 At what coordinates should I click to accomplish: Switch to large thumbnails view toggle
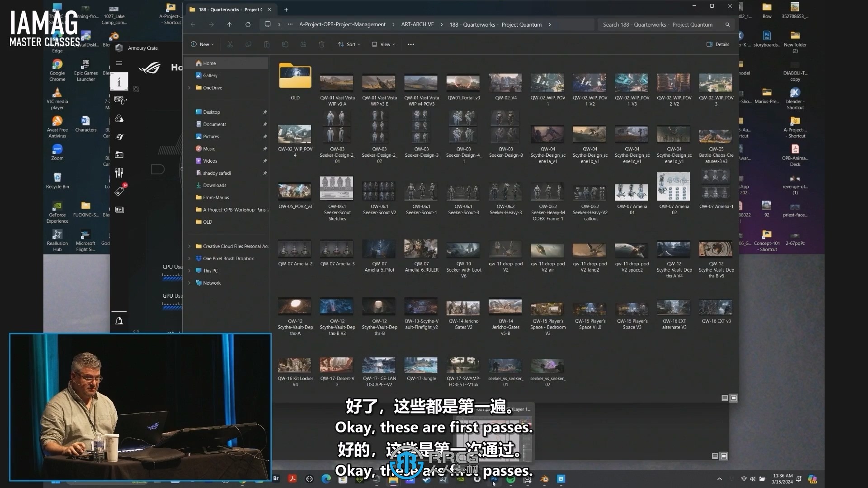point(734,398)
